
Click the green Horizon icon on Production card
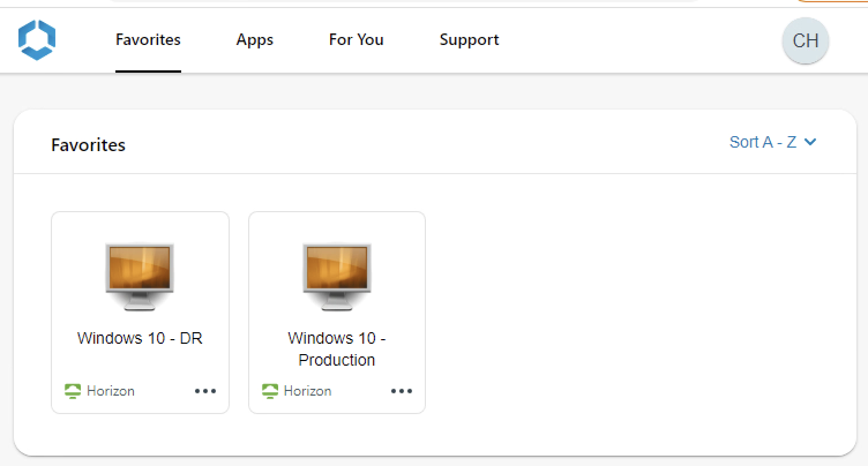[270, 391]
